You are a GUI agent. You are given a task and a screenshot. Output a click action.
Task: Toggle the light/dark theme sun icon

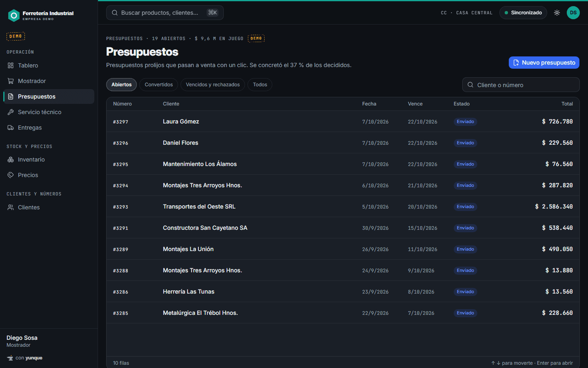[x=557, y=13]
